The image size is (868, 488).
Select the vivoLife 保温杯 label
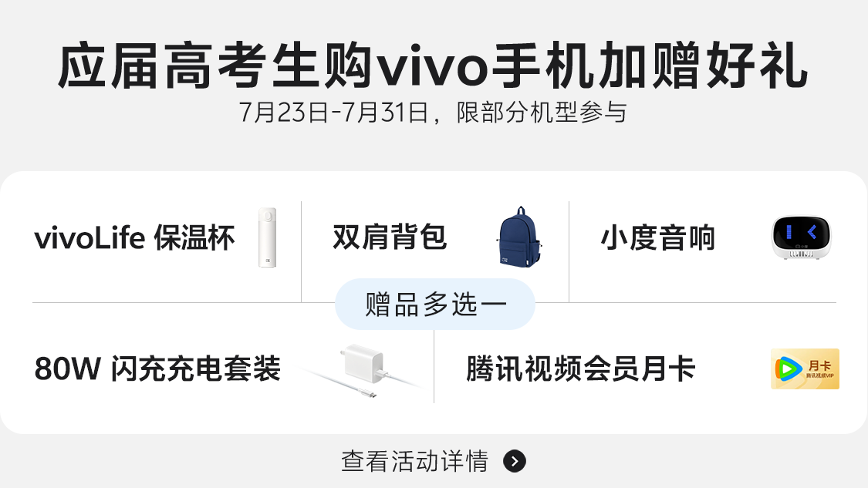click(x=134, y=238)
